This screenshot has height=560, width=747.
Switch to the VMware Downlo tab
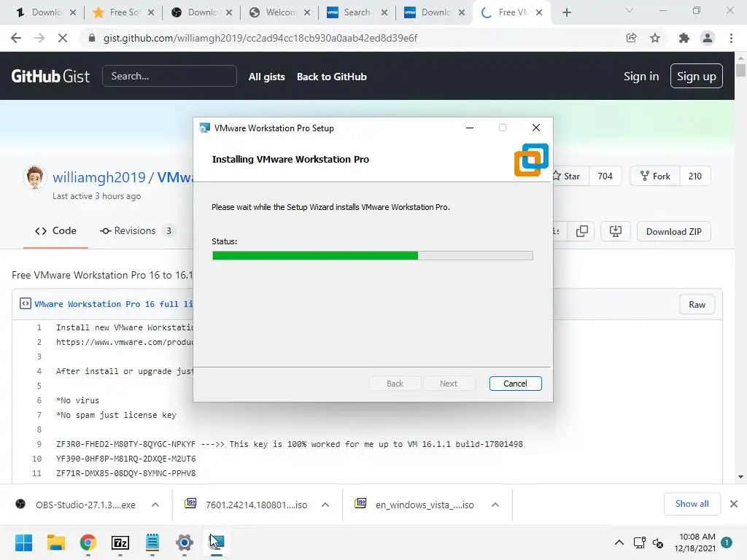(x=436, y=12)
